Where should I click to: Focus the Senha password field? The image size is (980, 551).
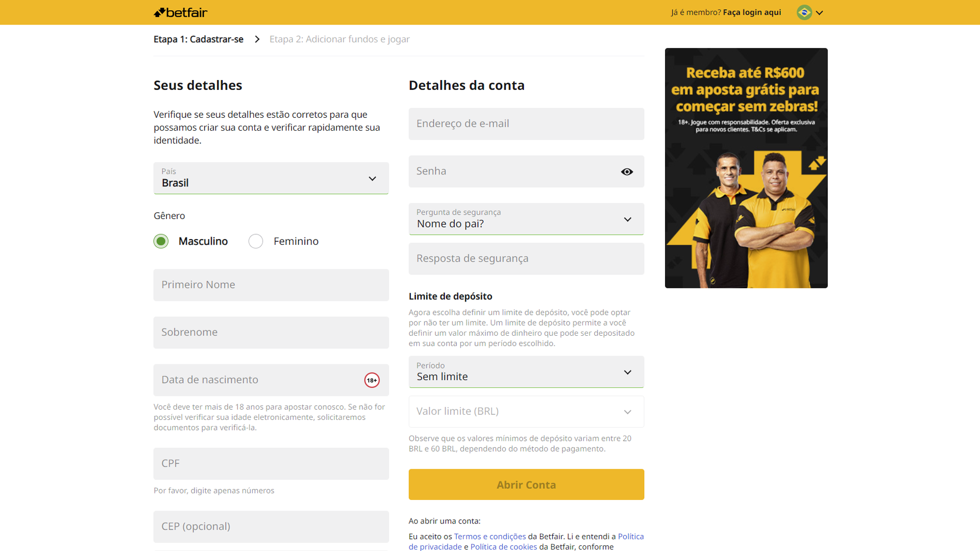tap(526, 171)
